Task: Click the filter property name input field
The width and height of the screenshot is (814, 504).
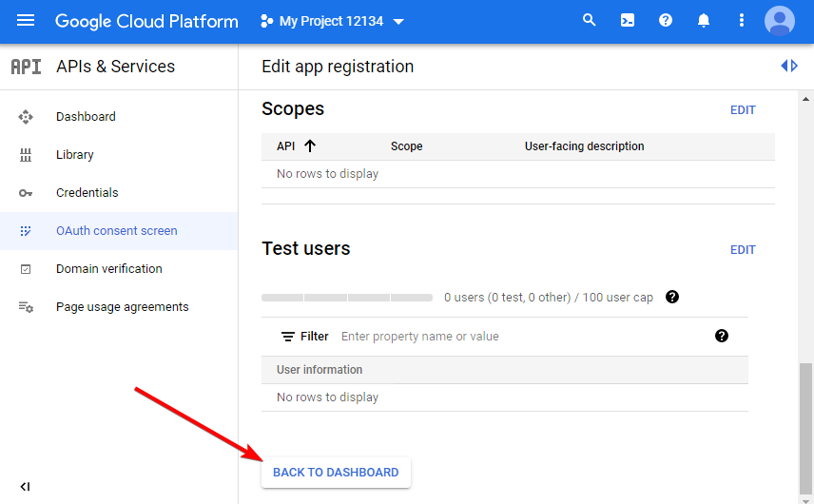Action: 514,337
